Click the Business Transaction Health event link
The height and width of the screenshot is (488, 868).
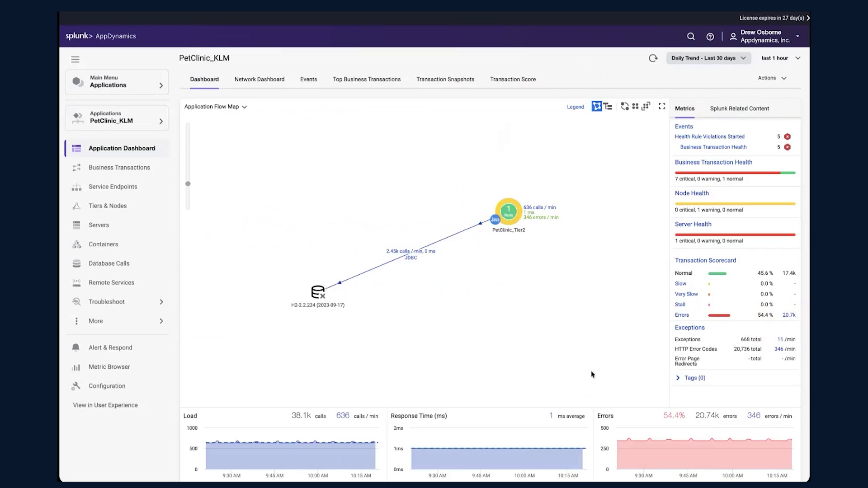713,147
